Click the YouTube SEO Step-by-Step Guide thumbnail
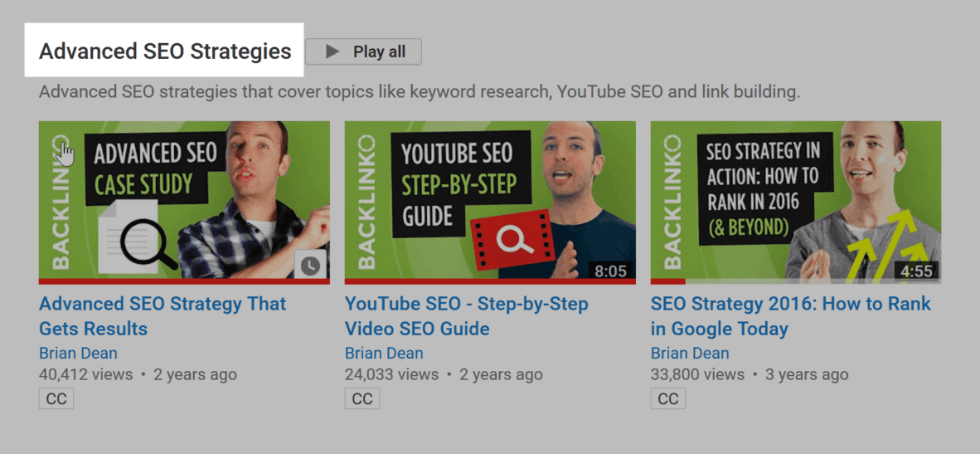Image resolution: width=980 pixels, height=454 pixels. click(490, 203)
